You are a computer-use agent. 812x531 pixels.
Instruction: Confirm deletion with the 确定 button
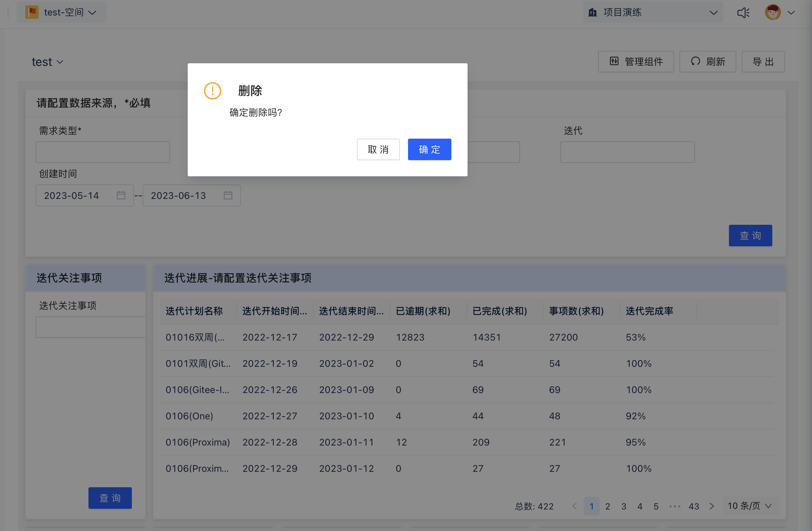[429, 149]
